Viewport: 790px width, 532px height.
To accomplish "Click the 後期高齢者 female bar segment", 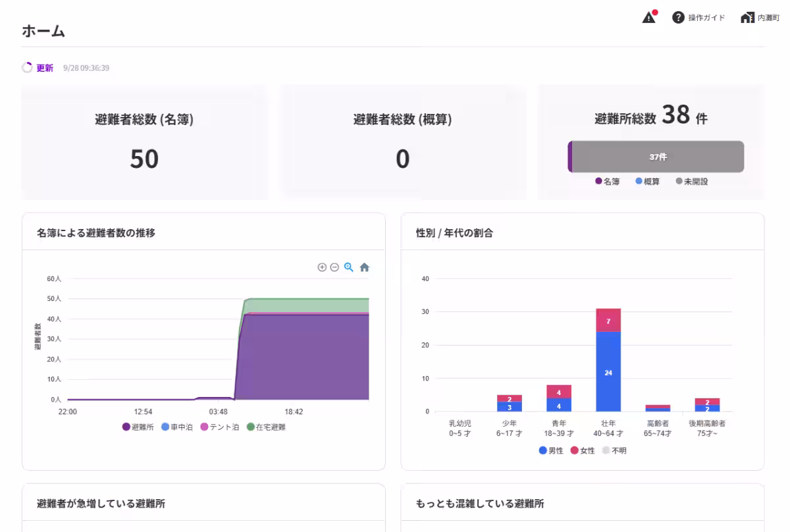I will 707,402.
